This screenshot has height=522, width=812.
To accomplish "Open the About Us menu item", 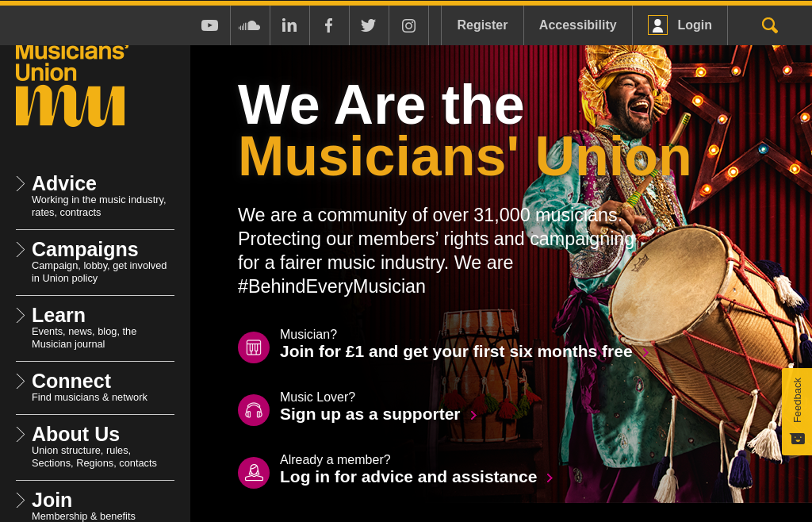I will (x=75, y=434).
